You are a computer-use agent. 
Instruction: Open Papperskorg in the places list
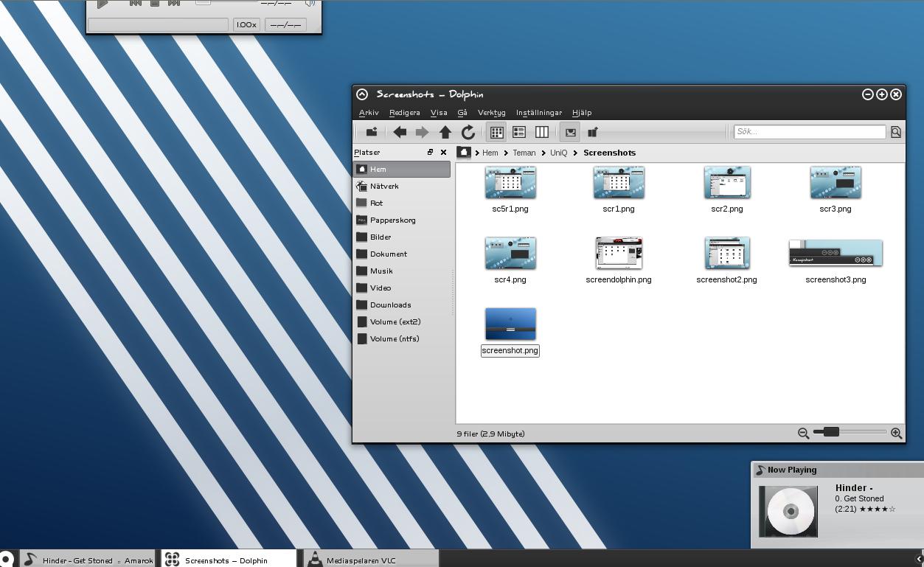point(402,220)
